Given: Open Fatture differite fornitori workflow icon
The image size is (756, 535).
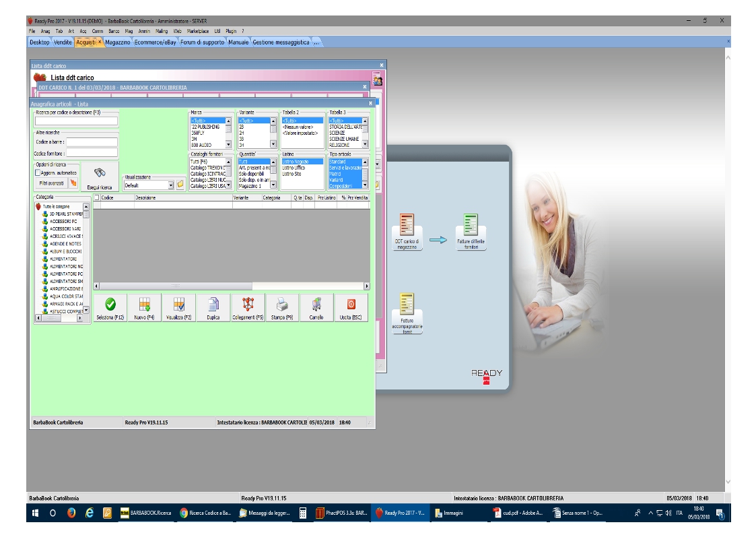Looking at the screenshot, I should (x=471, y=232).
